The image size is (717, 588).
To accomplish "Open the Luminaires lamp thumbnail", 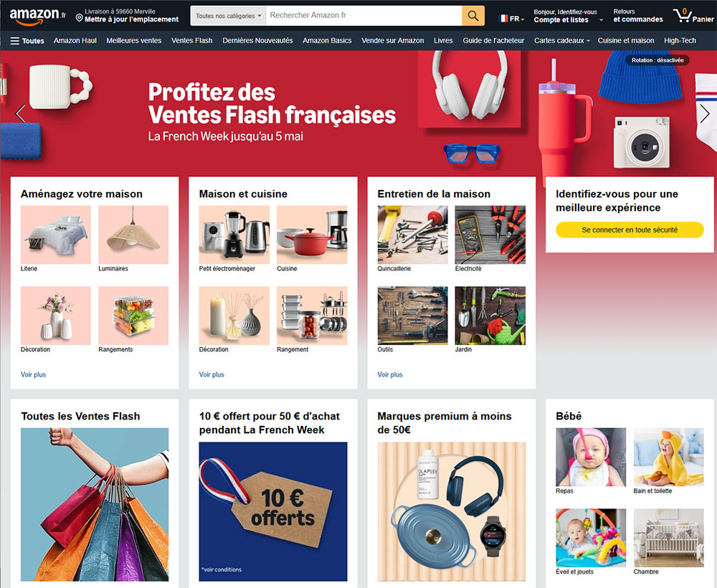I will (133, 234).
